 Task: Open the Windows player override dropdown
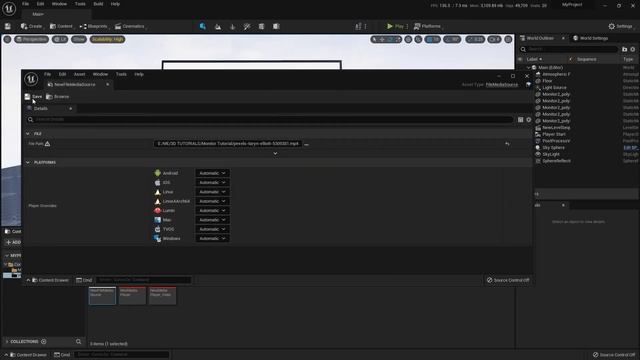point(212,238)
